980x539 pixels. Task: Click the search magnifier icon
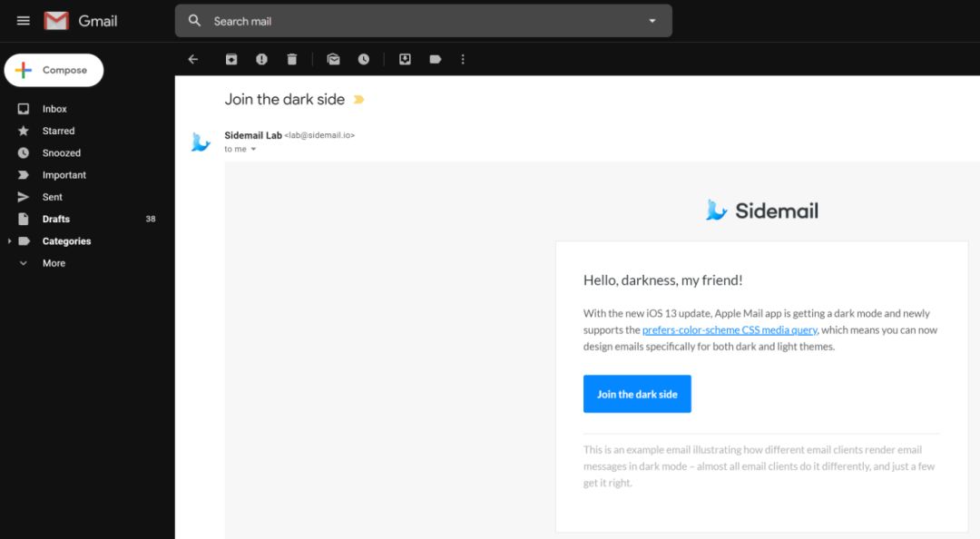194,21
